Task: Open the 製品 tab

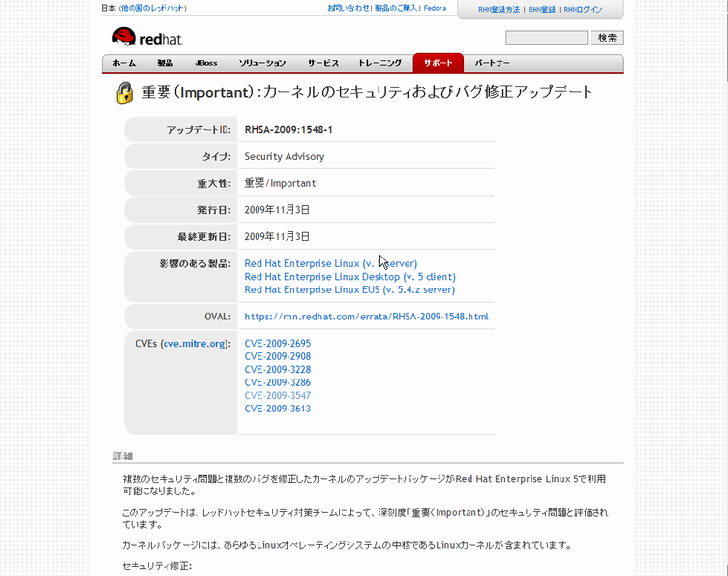Action: pyautogui.click(x=165, y=63)
